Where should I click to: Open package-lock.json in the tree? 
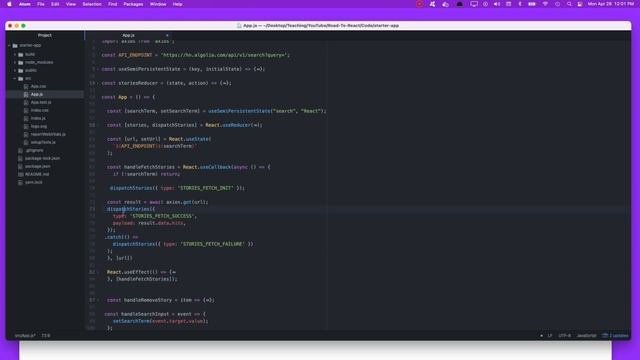coord(42,158)
